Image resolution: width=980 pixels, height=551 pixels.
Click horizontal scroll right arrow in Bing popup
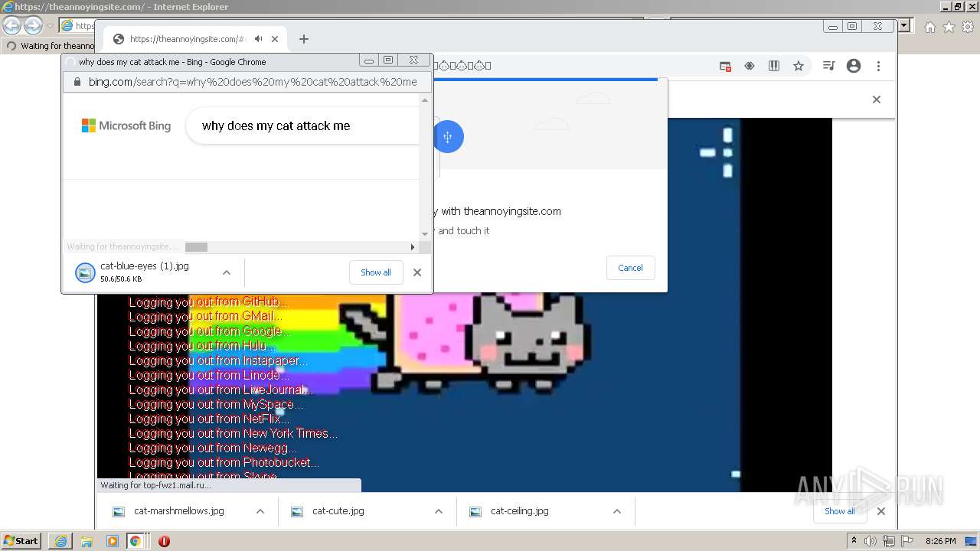pyautogui.click(x=413, y=247)
